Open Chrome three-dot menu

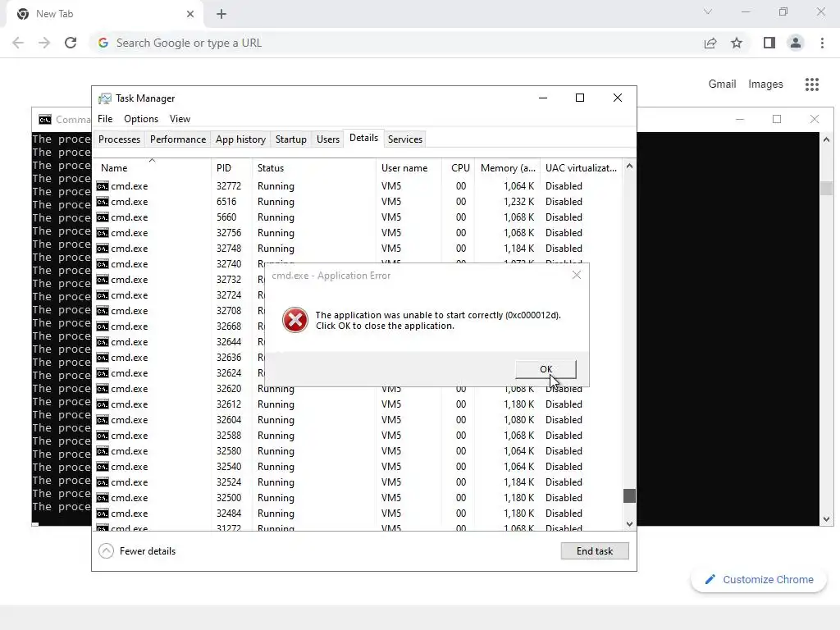[x=822, y=43]
